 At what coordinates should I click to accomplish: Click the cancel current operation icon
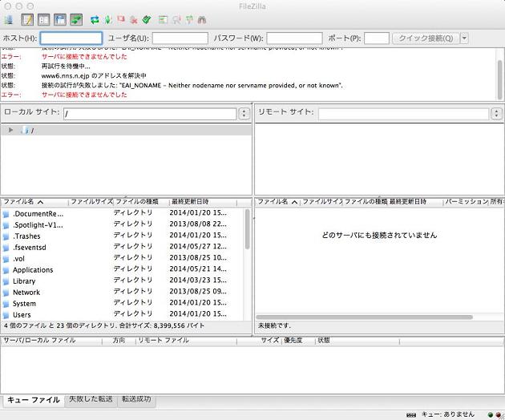tap(121, 19)
